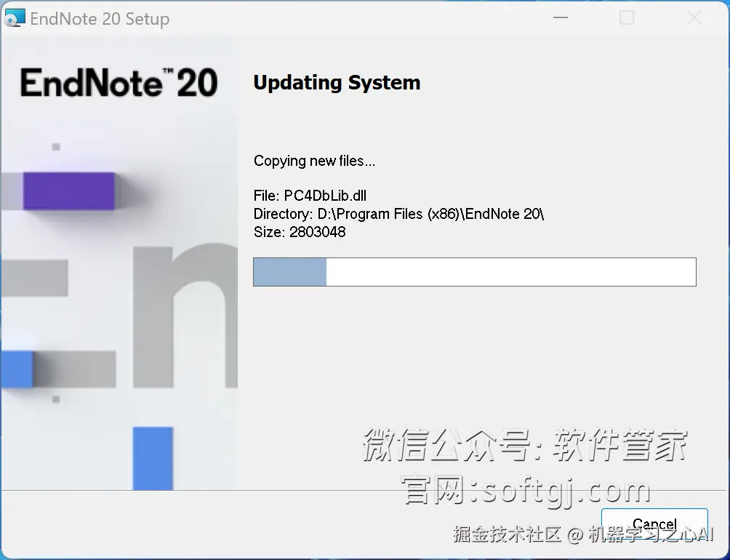Click the large gray letter n graphic
730x560 pixels.
(x=185, y=316)
